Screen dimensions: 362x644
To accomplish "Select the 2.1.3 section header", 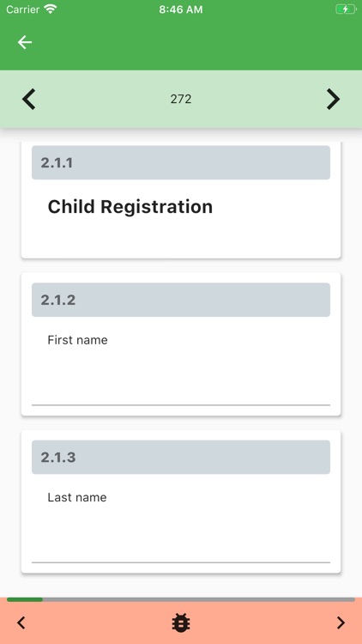I will 181,457.
